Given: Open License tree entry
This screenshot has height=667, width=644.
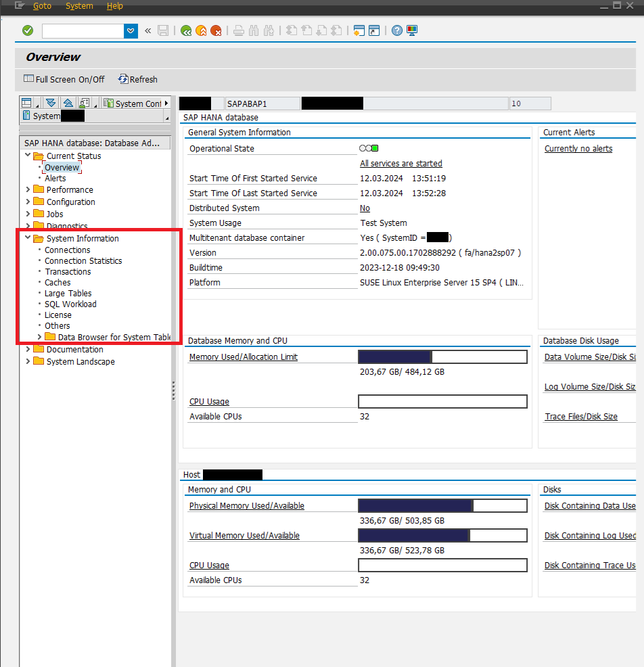Looking at the screenshot, I should point(58,315).
